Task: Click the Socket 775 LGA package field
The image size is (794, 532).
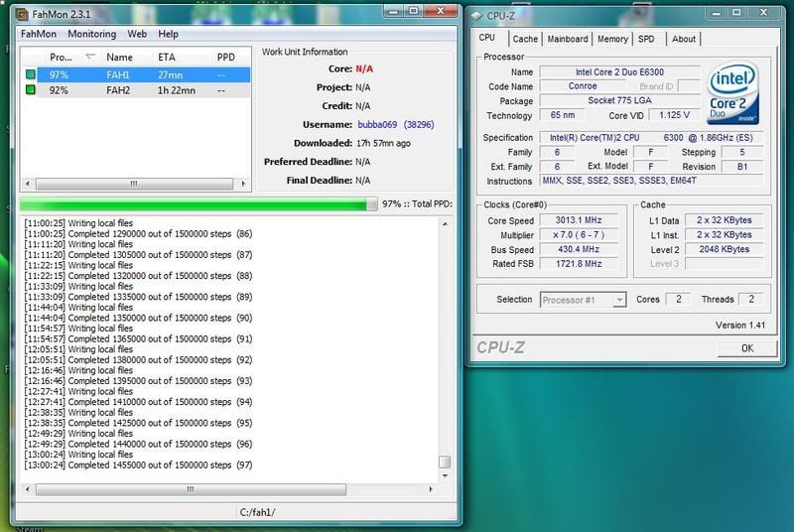Action: pos(619,100)
